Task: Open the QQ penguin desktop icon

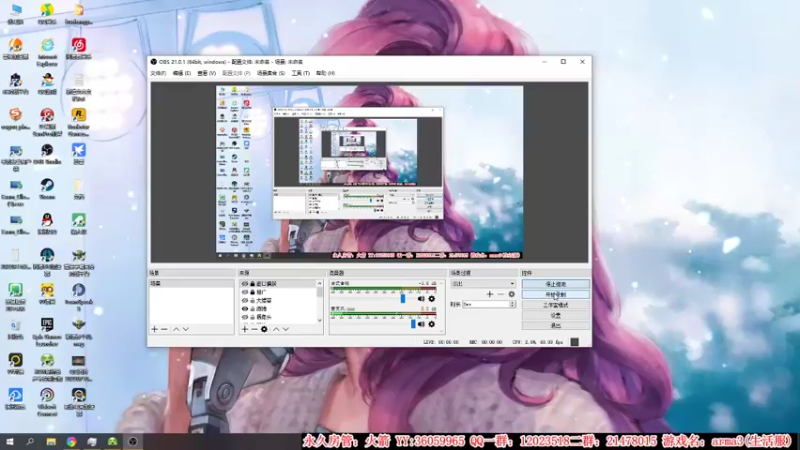Action: [47, 223]
